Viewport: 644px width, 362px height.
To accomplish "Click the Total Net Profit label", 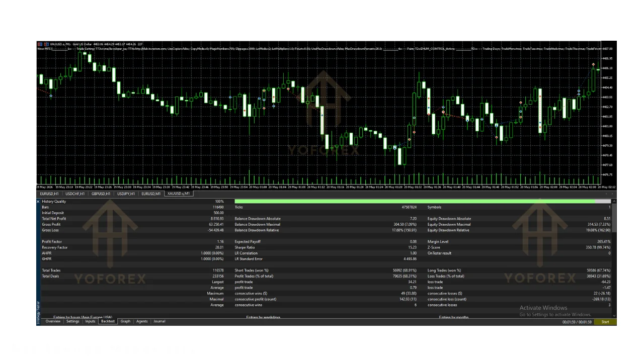I will pos(54,219).
